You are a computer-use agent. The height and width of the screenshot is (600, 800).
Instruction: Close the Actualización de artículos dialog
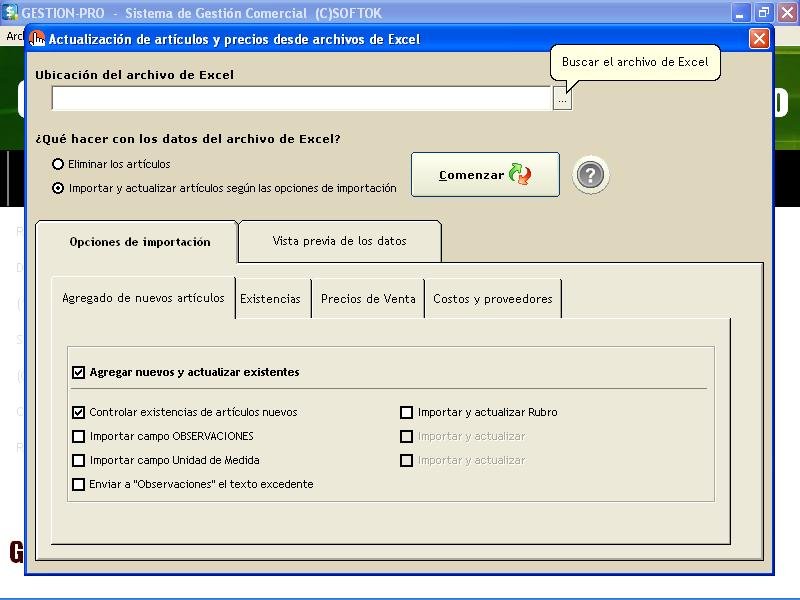759,39
